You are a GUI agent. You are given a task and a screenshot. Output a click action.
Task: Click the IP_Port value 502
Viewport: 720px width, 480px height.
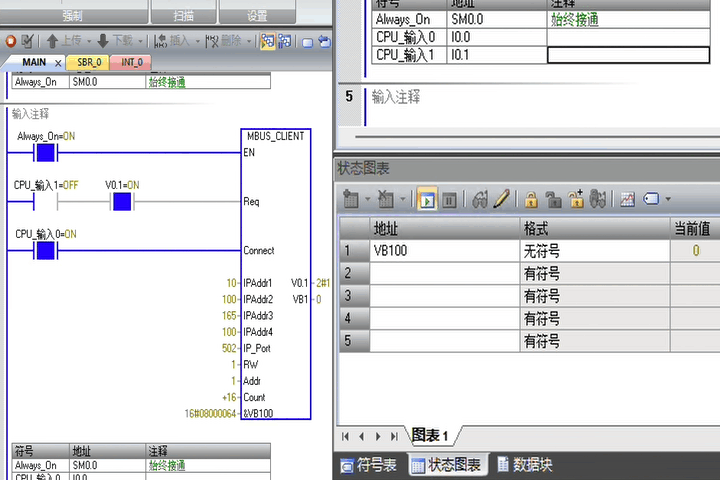(x=229, y=348)
